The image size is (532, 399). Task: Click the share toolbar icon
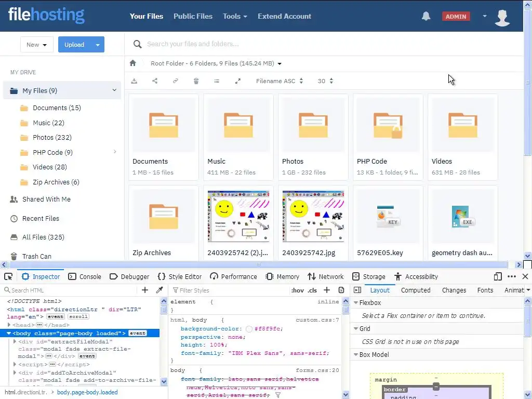155,81
